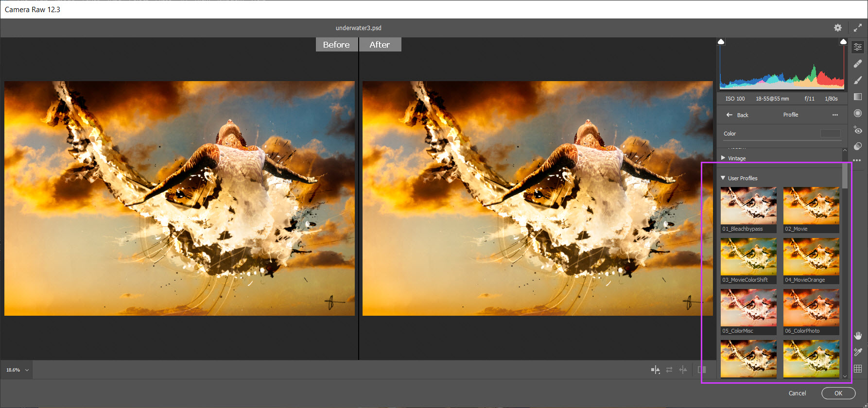This screenshot has width=868, height=408.
Task: Select the Spot Removal bandage tool
Action: tap(858, 64)
